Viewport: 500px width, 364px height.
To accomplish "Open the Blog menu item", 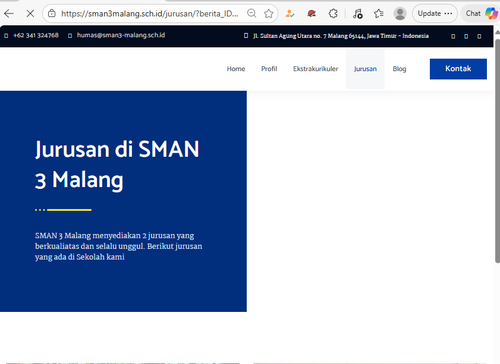I will pyautogui.click(x=399, y=69).
